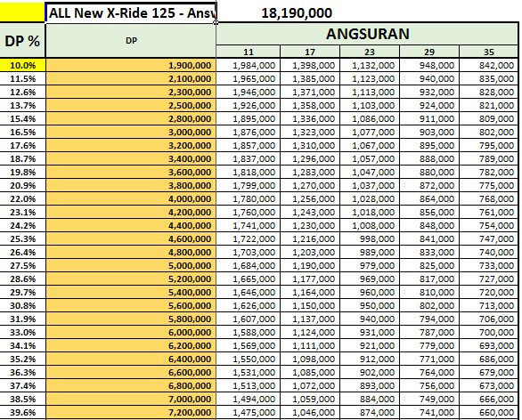Image resolution: width=522 pixels, height=420 pixels.
Task: Click installment value 1,037,000
Action: pyautogui.click(x=369, y=185)
